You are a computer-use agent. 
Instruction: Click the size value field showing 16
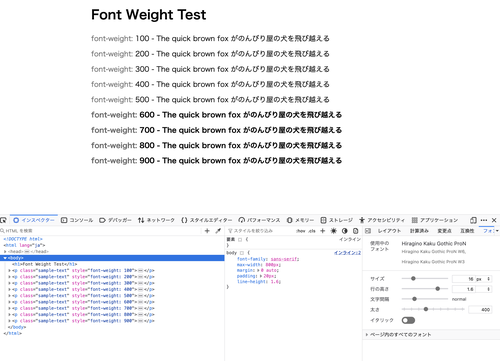[x=463, y=279]
